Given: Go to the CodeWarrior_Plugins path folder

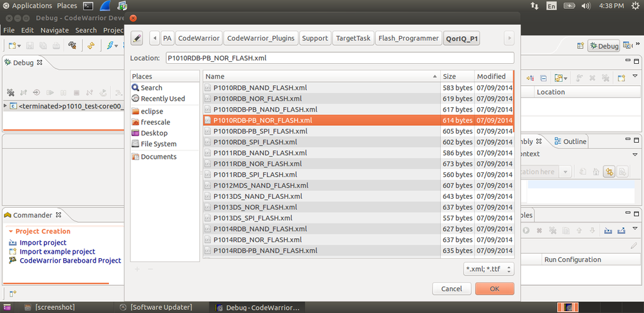Looking at the screenshot, I should point(261,38).
